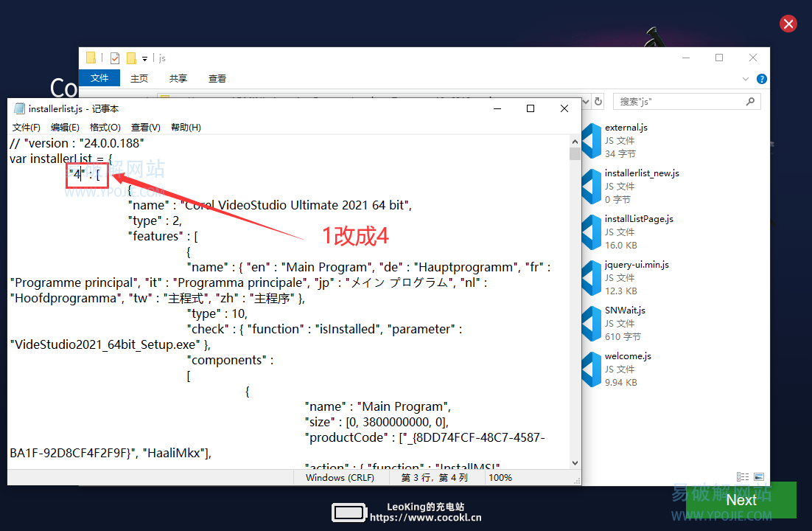812x531 pixels.
Task: Open the Notepad 查看(V) menu
Action: click(x=145, y=128)
